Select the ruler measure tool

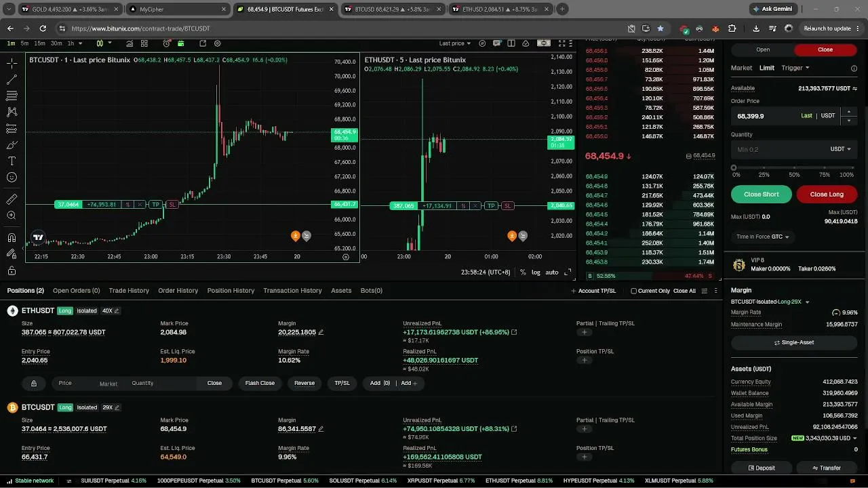[x=12, y=199]
